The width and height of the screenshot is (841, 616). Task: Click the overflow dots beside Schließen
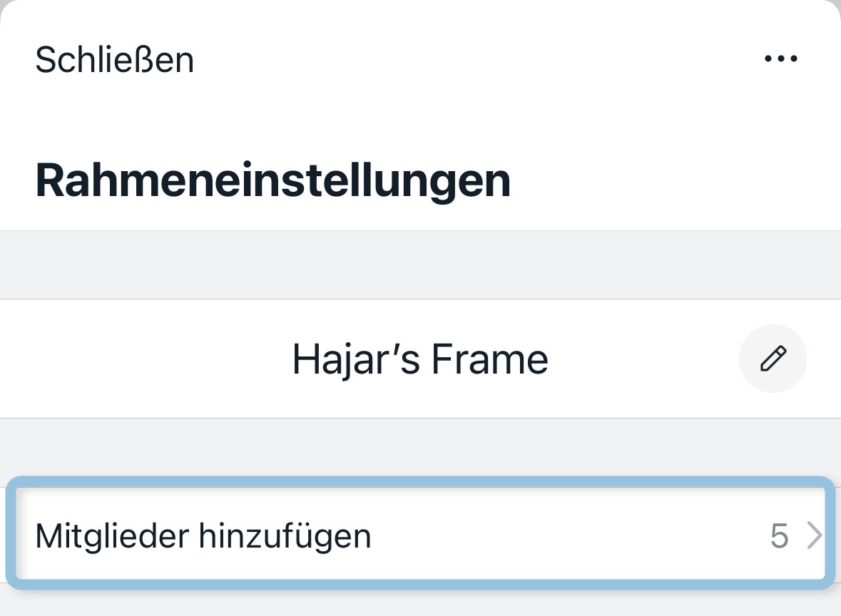pyautogui.click(x=781, y=59)
